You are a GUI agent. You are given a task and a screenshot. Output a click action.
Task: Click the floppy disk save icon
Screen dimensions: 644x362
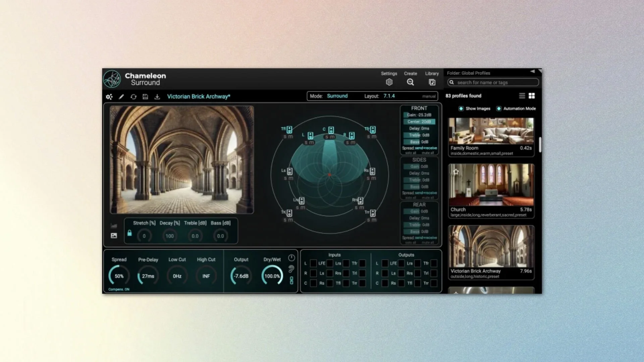coord(145,97)
